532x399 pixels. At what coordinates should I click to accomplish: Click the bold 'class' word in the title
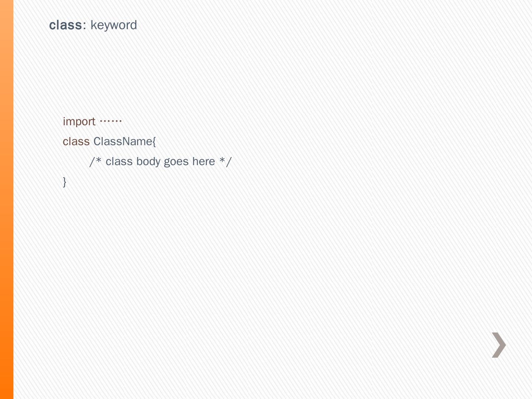pos(65,25)
